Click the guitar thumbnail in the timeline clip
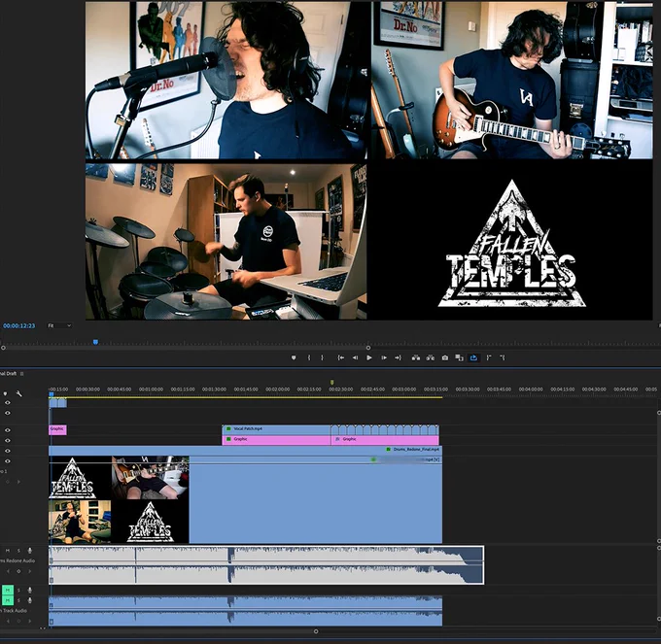The height and width of the screenshot is (644, 661). tap(151, 477)
